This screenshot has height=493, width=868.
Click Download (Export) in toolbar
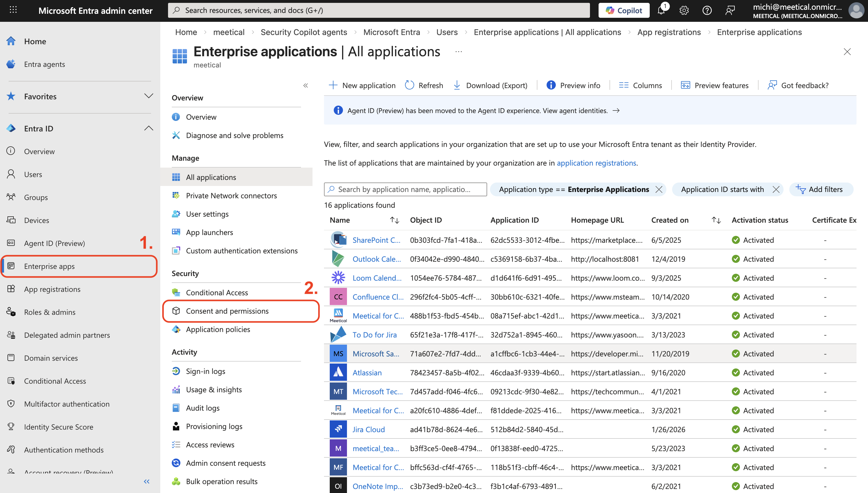tap(490, 85)
